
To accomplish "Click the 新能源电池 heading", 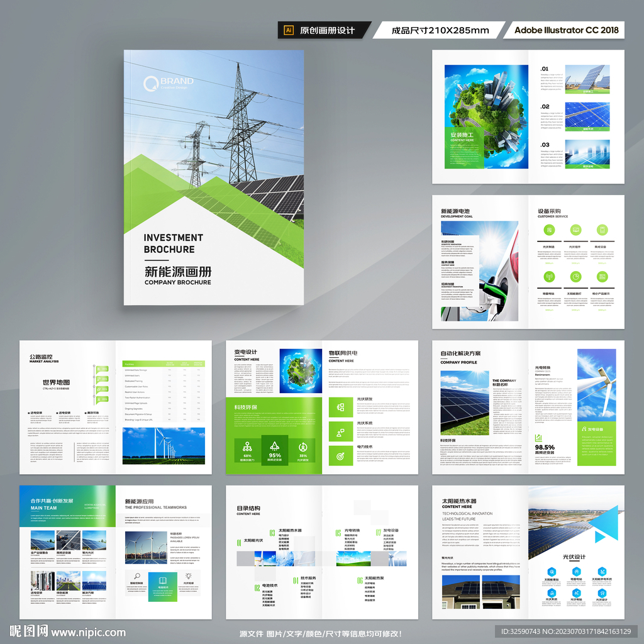I will coord(455,211).
